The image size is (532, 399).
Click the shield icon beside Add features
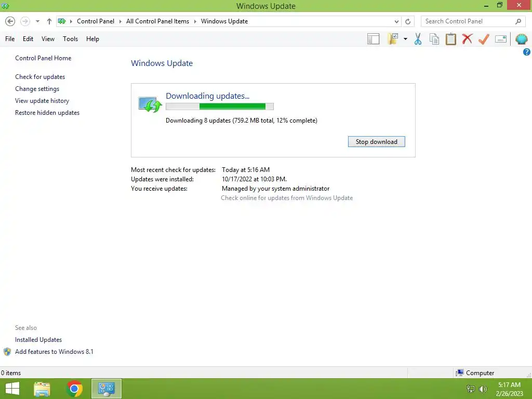7,352
